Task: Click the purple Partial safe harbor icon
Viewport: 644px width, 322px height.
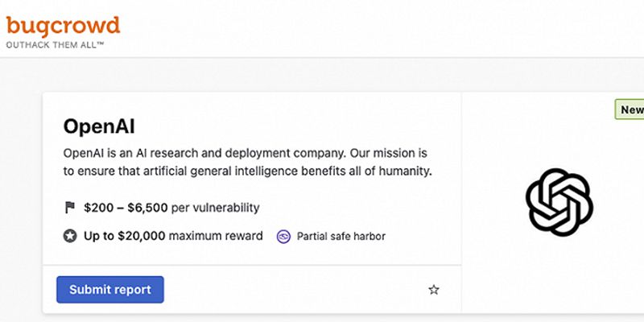Action: [x=283, y=237]
